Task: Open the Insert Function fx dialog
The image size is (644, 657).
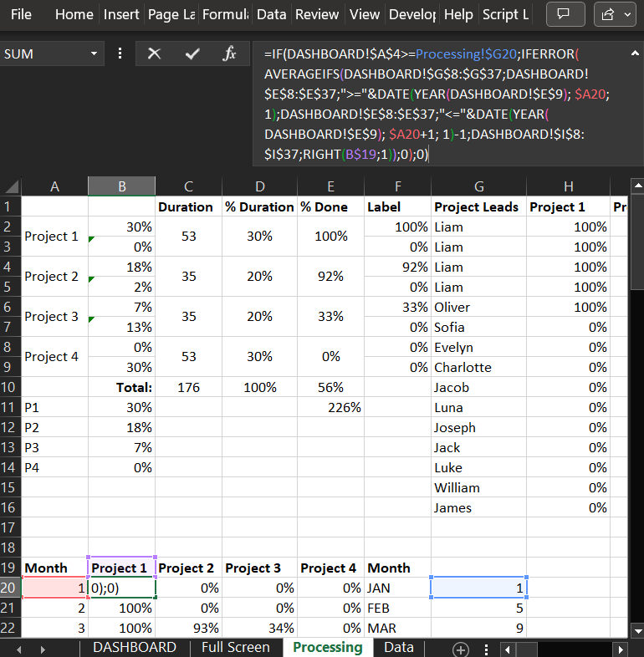Action: (230, 53)
